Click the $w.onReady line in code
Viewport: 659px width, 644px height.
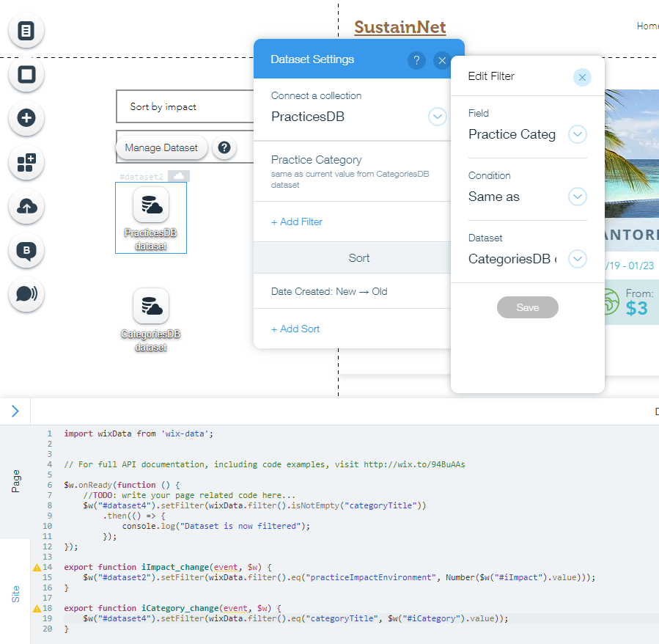(x=122, y=485)
